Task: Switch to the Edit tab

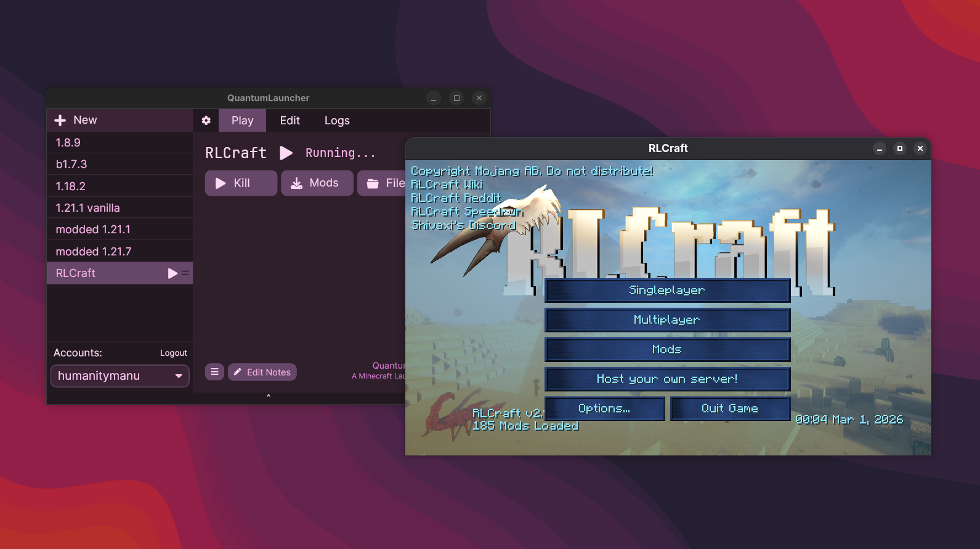Action: coord(290,121)
